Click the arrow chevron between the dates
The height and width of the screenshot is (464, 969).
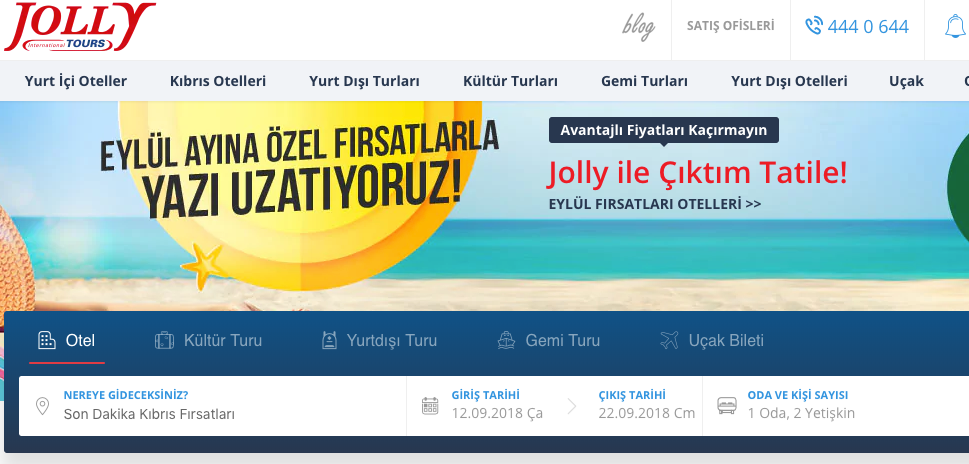pos(572,406)
